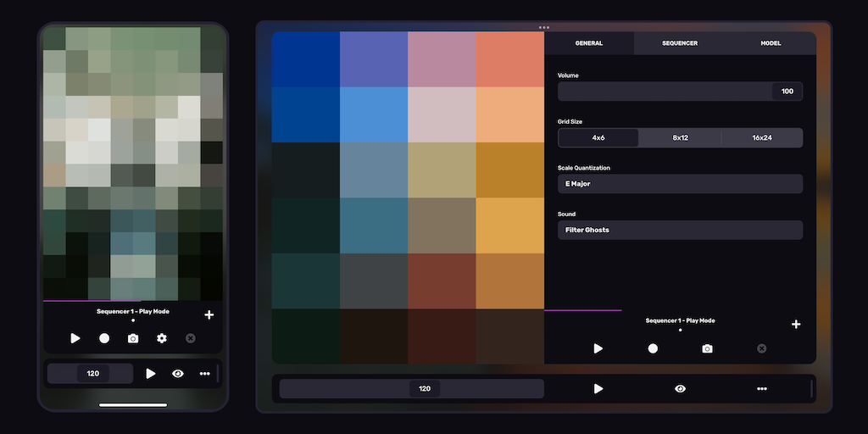Start sequencer playback in the tablet panel
868x434 pixels.
tap(598, 348)
